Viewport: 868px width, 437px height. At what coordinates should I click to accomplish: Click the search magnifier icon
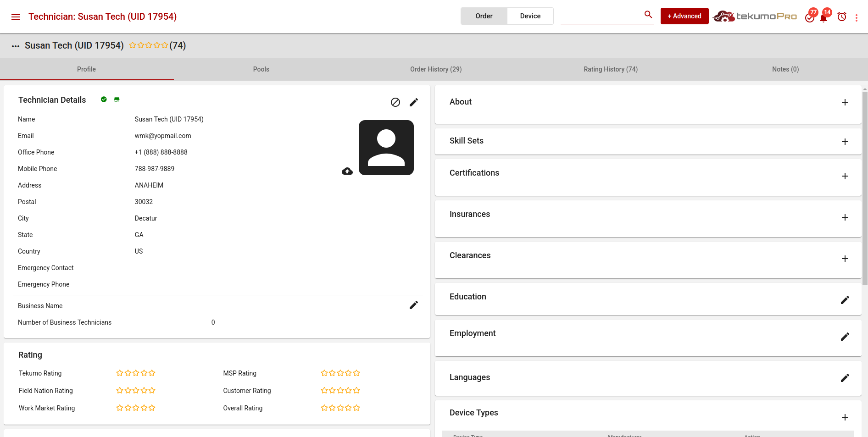tap(648, 15)
